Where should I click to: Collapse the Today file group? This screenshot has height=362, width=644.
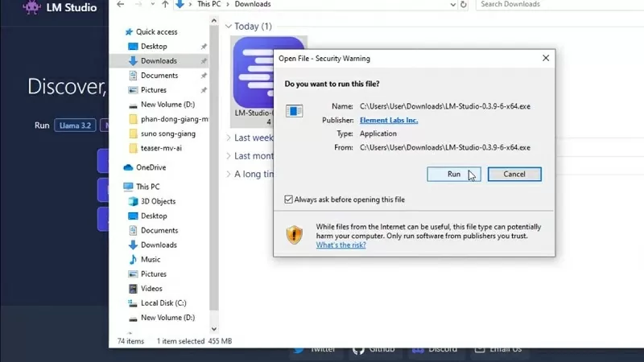click(229, 27)
